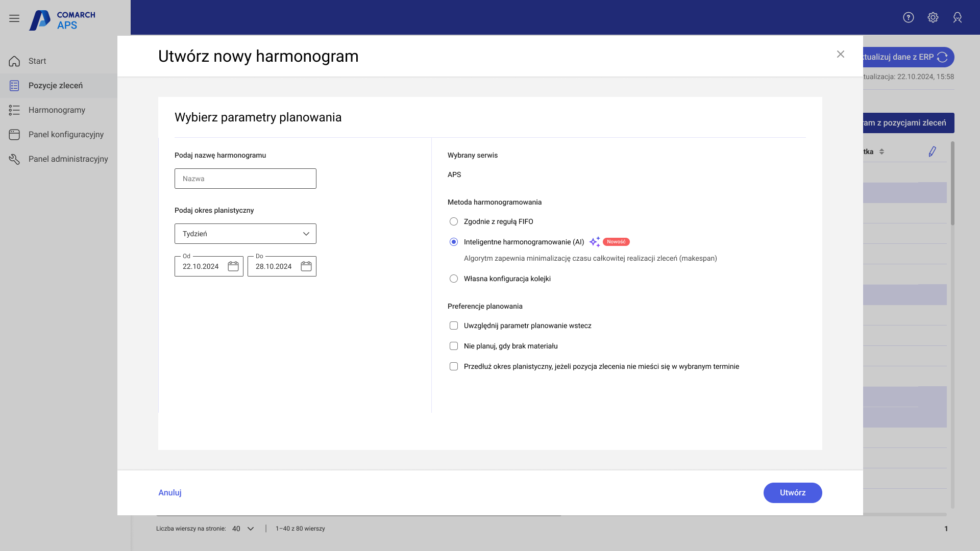Screen dimensions: 980x551
Task: Open the settings gear icon
Action: pyautogui.click(x=933, y=17)
